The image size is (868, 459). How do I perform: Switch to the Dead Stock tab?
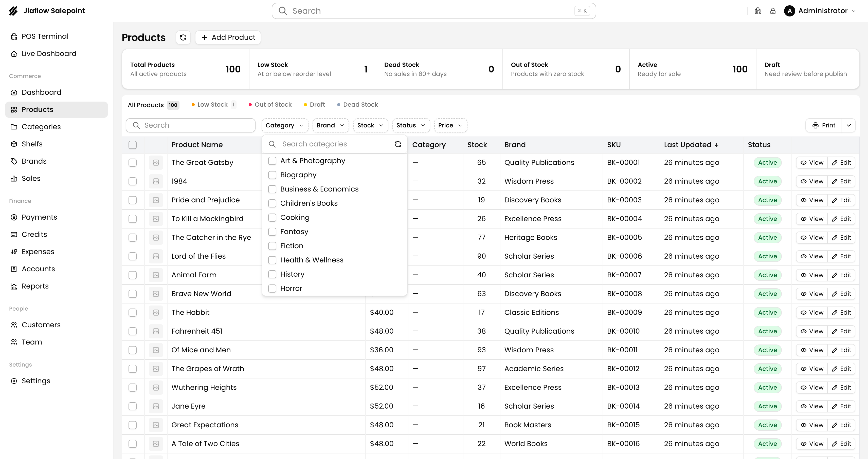pos(357,105)
